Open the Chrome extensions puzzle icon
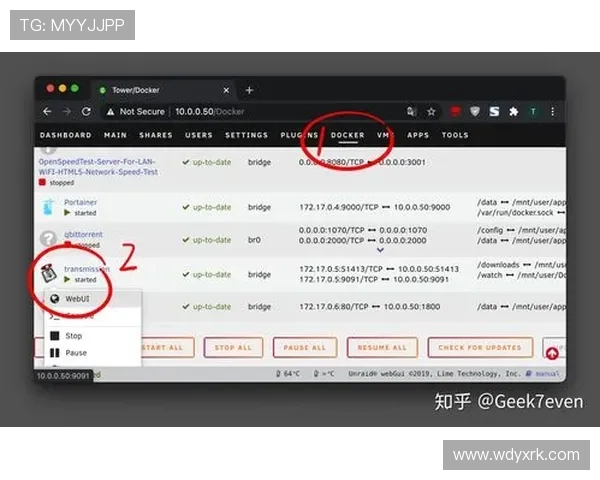This screenshot has height=480, width=600. coord(513,112)
